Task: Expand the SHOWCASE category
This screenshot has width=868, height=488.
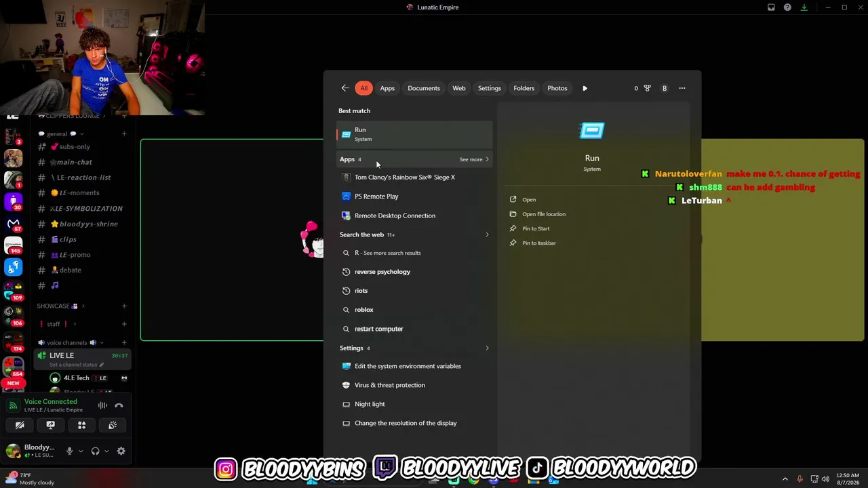Action: 60,306
